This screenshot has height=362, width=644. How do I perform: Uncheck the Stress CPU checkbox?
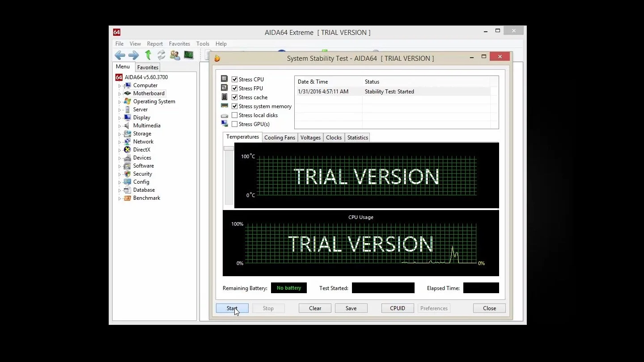coord(234,79)
